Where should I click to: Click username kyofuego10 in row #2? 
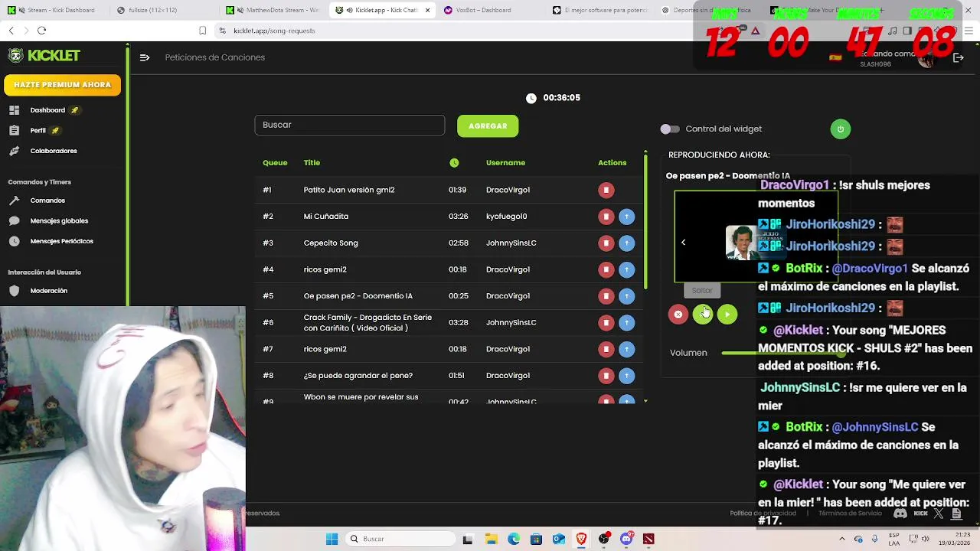point(506,217)
